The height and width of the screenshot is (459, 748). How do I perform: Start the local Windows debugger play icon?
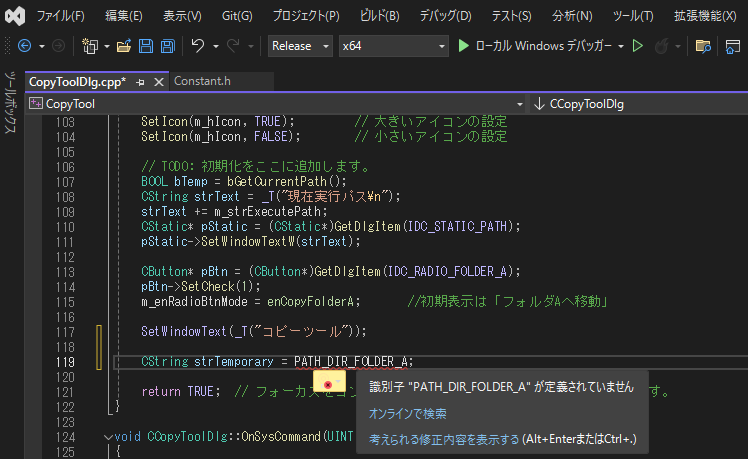(463, 46)
